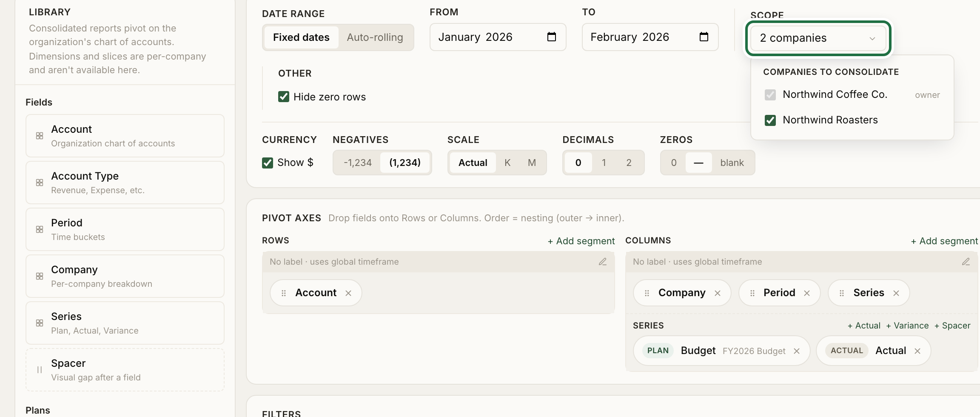The width and height of the screenshot is (980, 417).
Task: Switch date range to Fixed dates
Action: point(301,37)
